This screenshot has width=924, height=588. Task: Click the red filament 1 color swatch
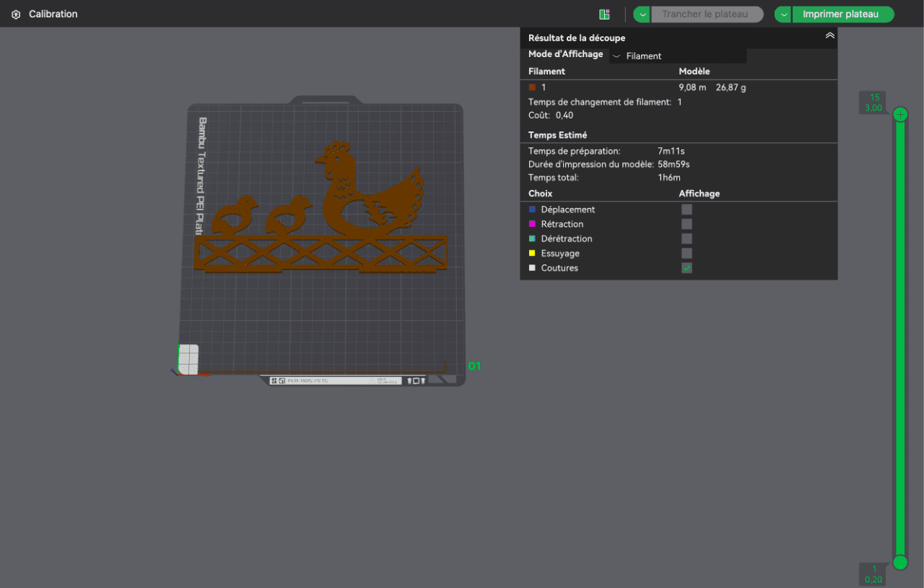pyautogui.click(x=533, y=87)
